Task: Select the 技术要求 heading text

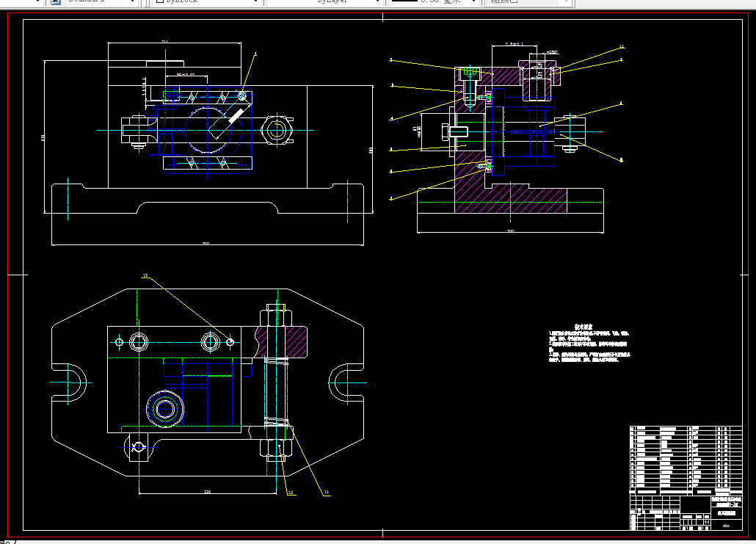Action: [x=584, y=327]
